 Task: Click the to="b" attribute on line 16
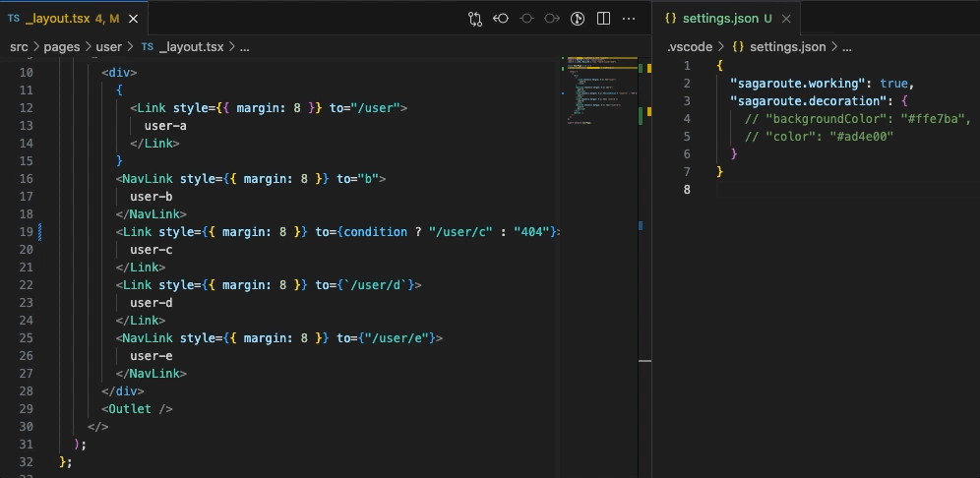(x=357, y=179)
